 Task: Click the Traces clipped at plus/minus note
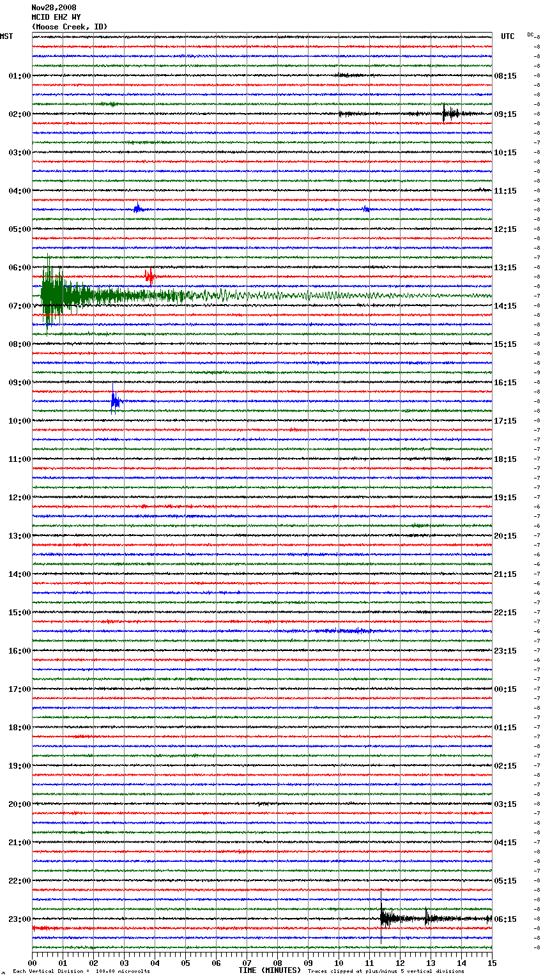tap(386, 971)
